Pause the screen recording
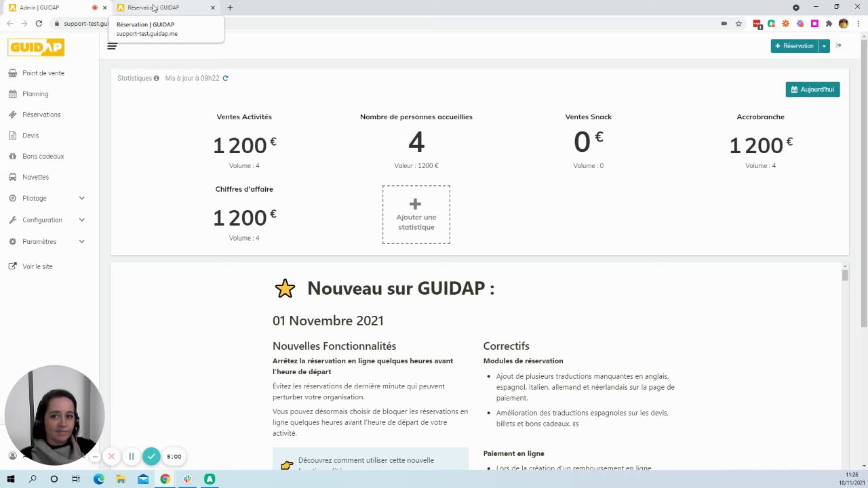This screenshot has height=488, width=868. 132,456
